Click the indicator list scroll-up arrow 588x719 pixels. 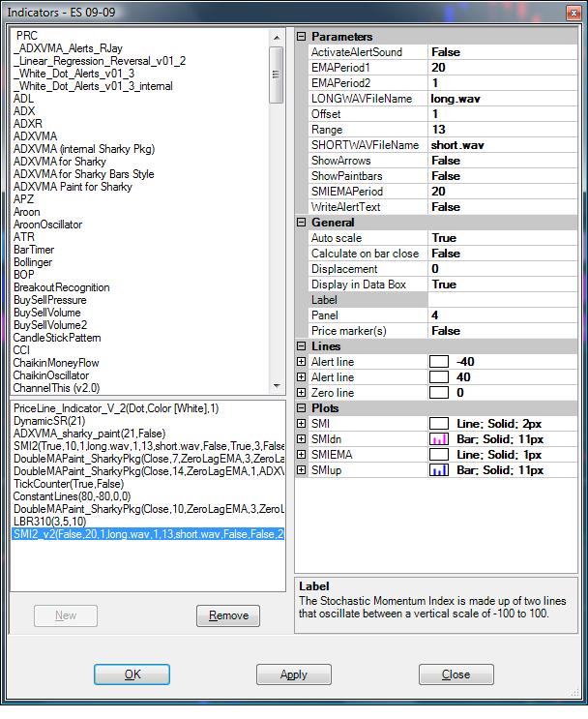click(x=277, y=38)
